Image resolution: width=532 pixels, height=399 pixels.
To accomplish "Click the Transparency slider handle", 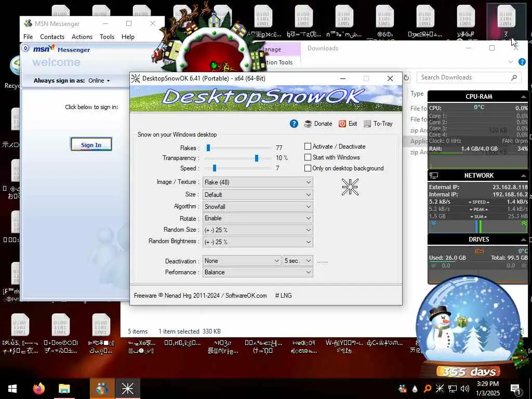I will click(x=257, y=158).
